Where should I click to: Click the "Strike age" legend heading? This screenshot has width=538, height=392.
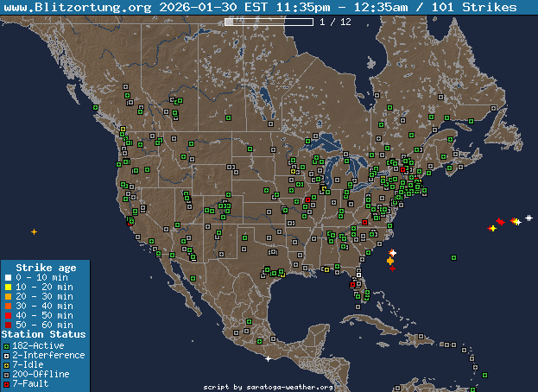43,268
